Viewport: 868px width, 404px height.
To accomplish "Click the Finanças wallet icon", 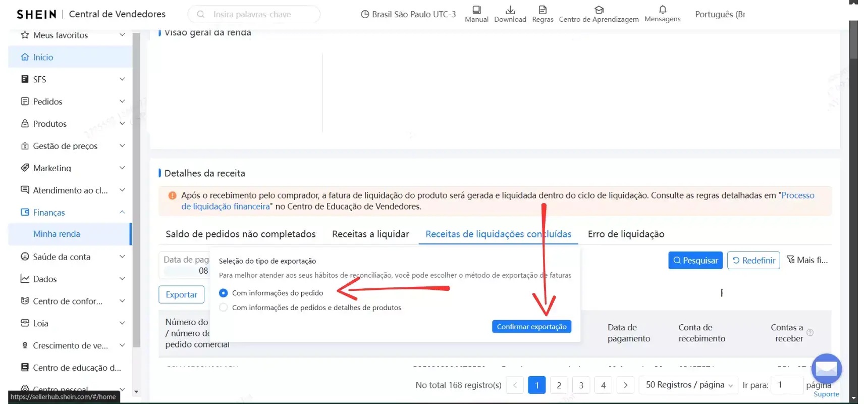I will tap(25, 212).
